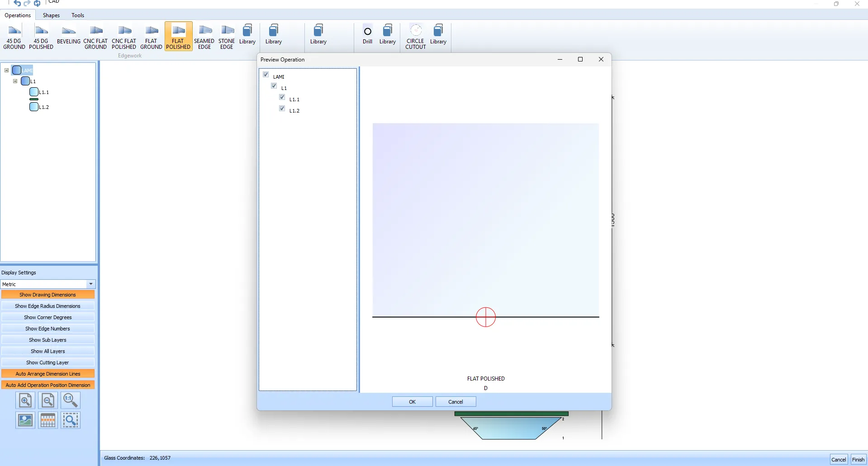
Task: Click the zoom in magnifier icon
Action: [25, 400]
